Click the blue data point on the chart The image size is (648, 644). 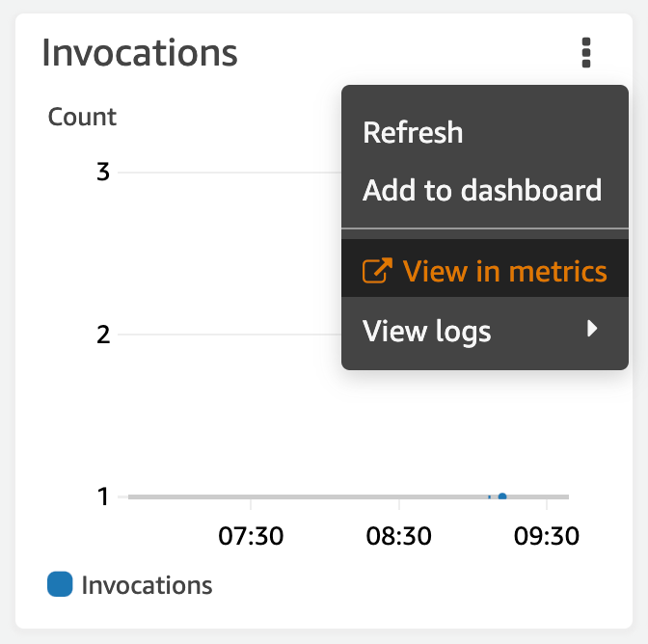click(502, 496)
